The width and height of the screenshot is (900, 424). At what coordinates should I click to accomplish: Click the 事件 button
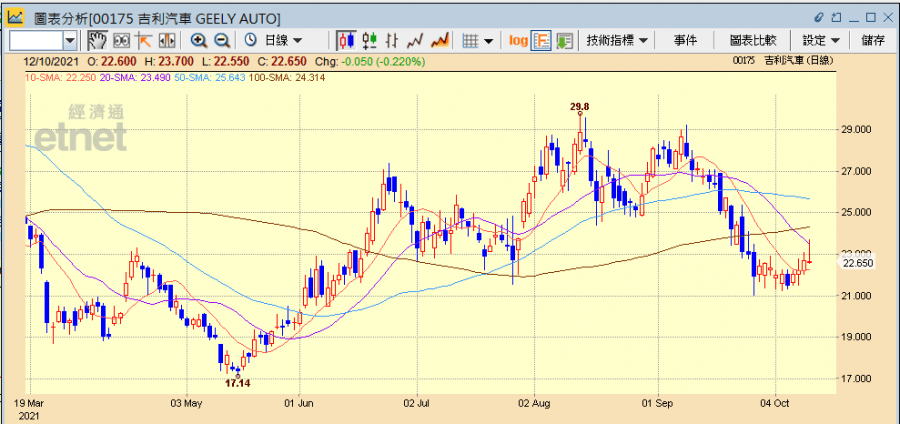click(x=686, y=40)
